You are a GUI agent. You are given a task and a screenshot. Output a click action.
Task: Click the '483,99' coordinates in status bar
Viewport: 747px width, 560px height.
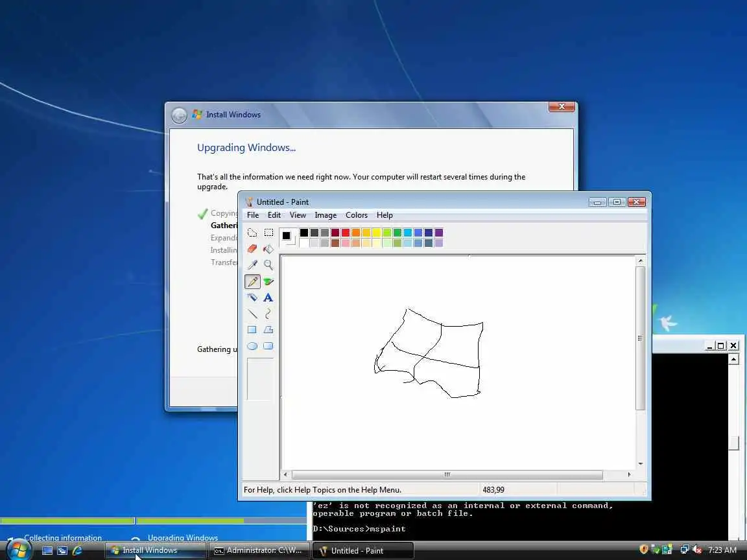[x=493, y=489]
